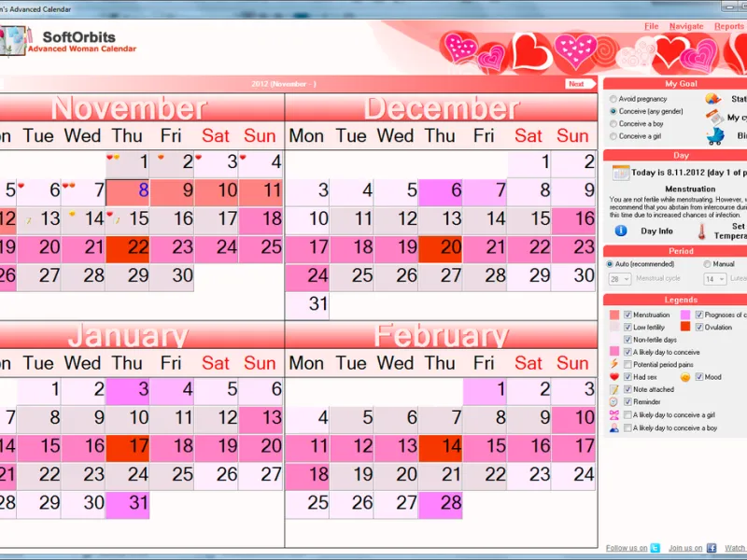Click the lightning Potential period pains icon

[x=614, y=364]
